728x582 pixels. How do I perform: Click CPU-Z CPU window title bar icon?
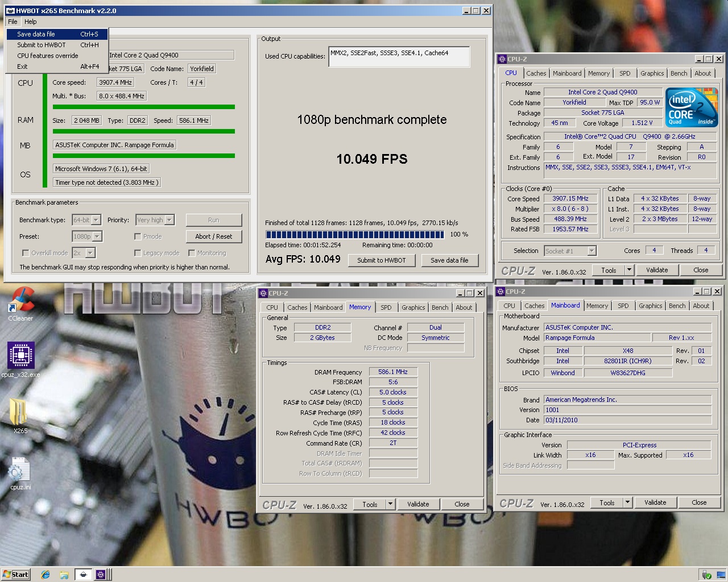coord(502,59)
